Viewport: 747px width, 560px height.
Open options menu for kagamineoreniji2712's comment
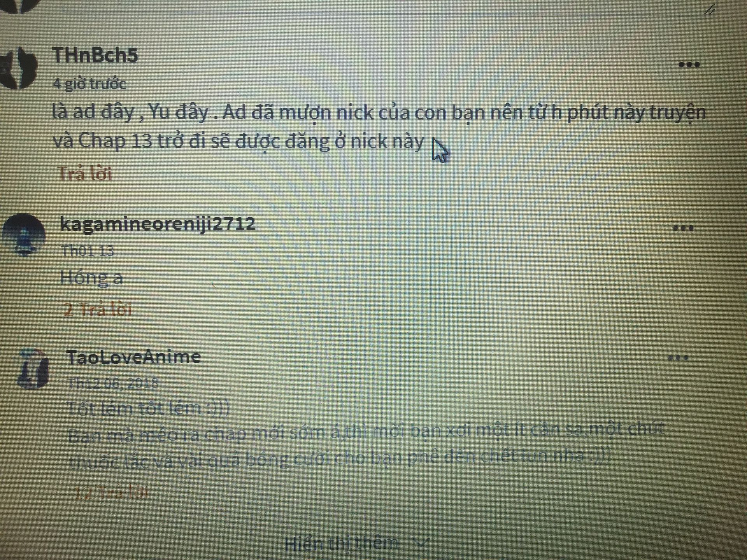pyautogui.click(x=683, y=228)
